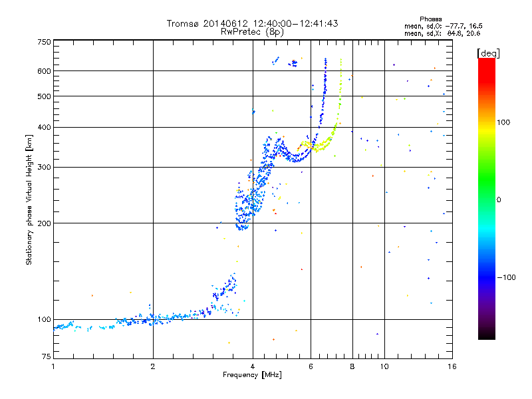Viewport: 532px width, 399px height.
Task: Click the y-axis tick label "200"
Action: click(44, 223)
